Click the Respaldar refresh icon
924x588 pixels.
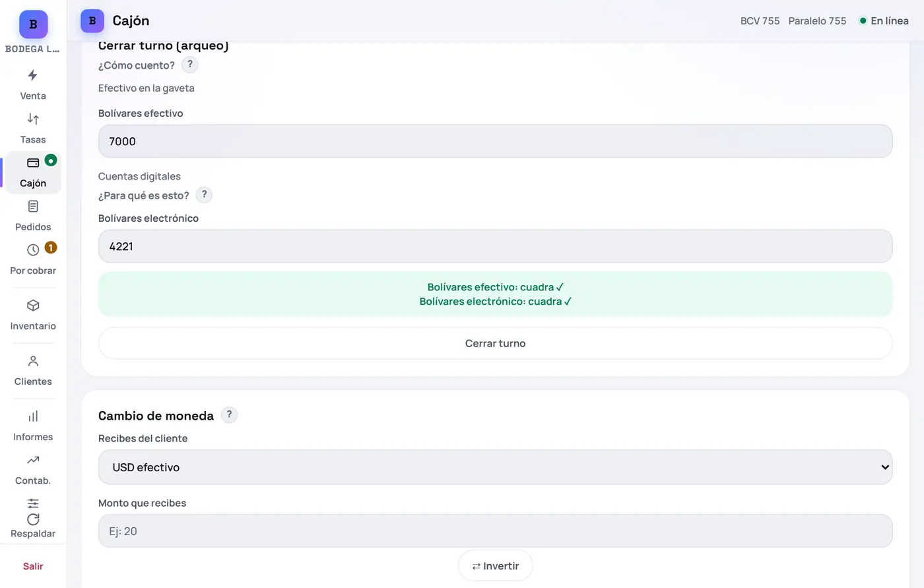coord(33,519)
